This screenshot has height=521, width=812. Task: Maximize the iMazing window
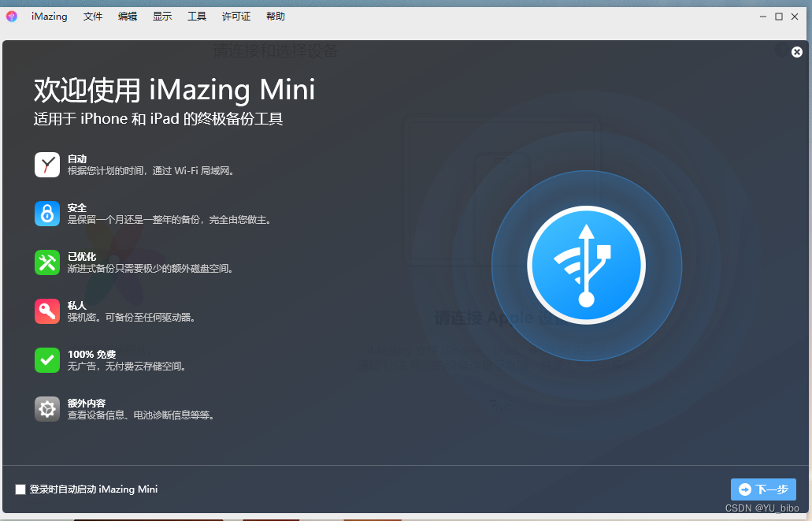pos(779,17)
